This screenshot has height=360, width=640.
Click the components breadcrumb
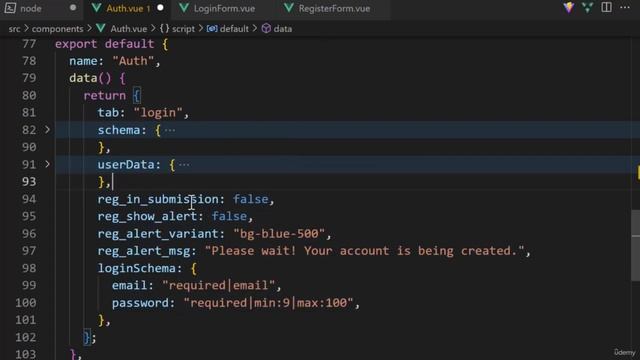click(x=58, y=29)
